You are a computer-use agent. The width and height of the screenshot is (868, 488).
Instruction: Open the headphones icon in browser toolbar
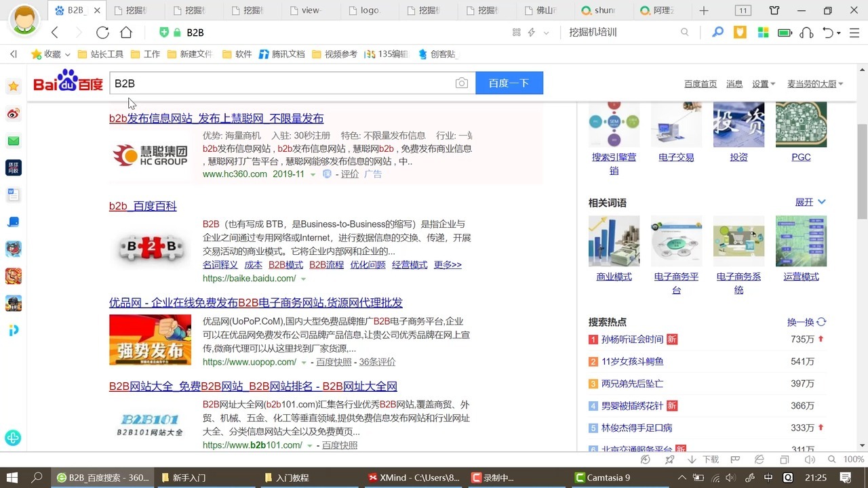tap(806, 32)
